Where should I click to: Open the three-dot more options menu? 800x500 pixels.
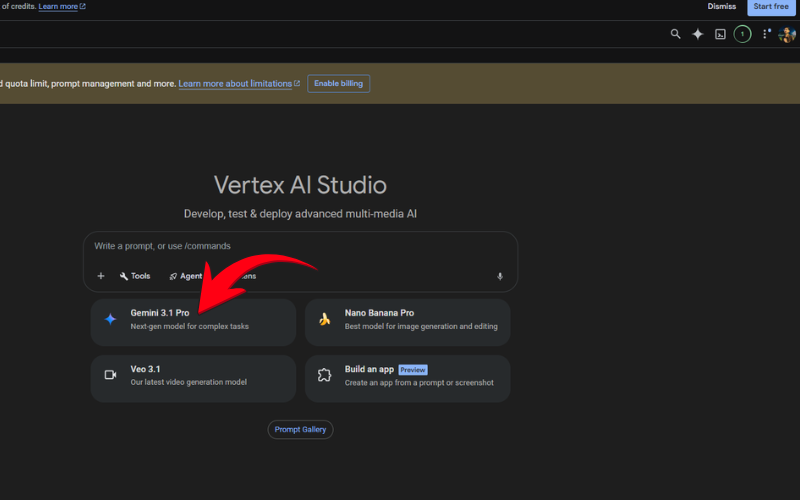766,34
